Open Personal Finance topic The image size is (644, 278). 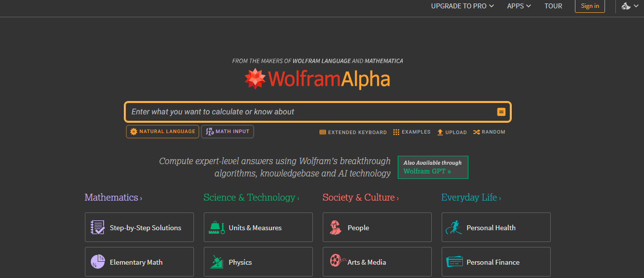pyautogui.click(x=496, y=262)
